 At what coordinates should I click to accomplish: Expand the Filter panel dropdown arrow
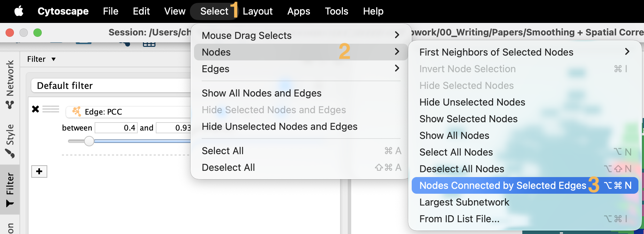pyautogui.click(x=54, y=59)
